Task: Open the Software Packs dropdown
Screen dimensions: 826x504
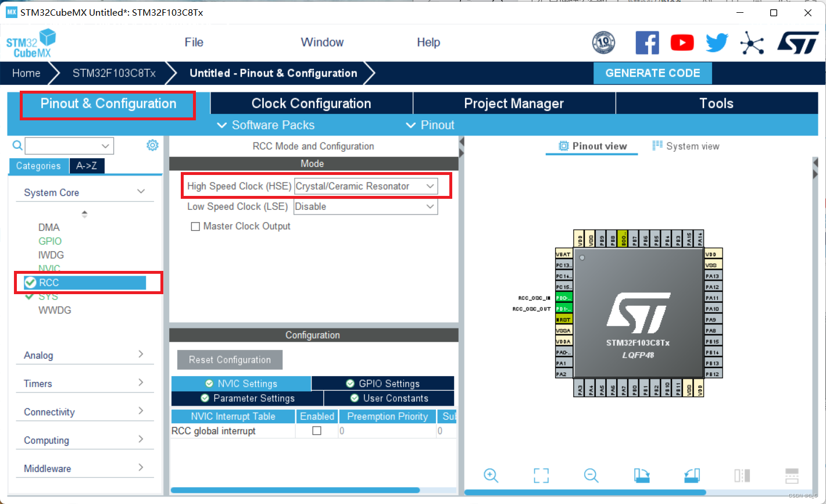Action: pos(266,125)
